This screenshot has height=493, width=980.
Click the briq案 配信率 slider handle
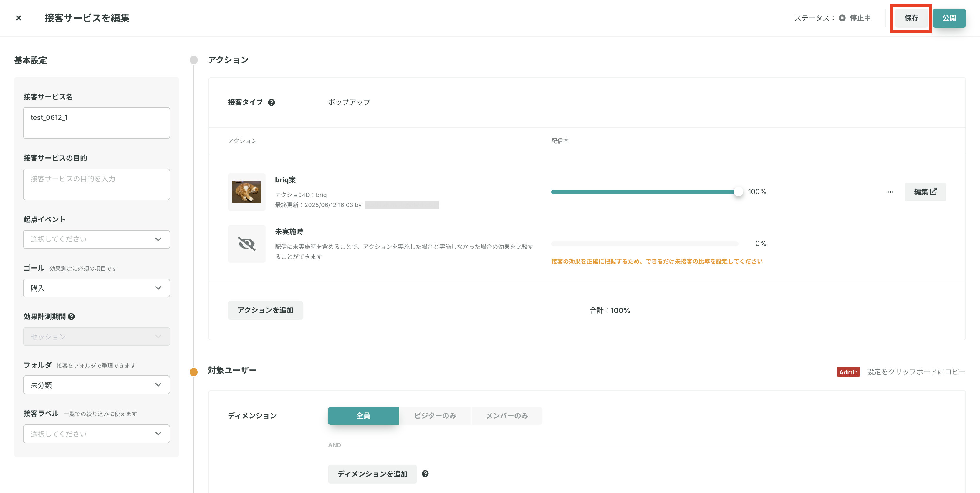click(x=738, y=192)
